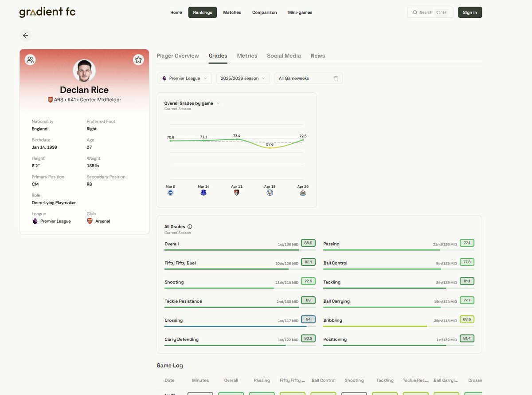Open the Comparison nav item
The height and width of the screenshot is (395, 532).
pyautogui.click(x=265, y=12)
